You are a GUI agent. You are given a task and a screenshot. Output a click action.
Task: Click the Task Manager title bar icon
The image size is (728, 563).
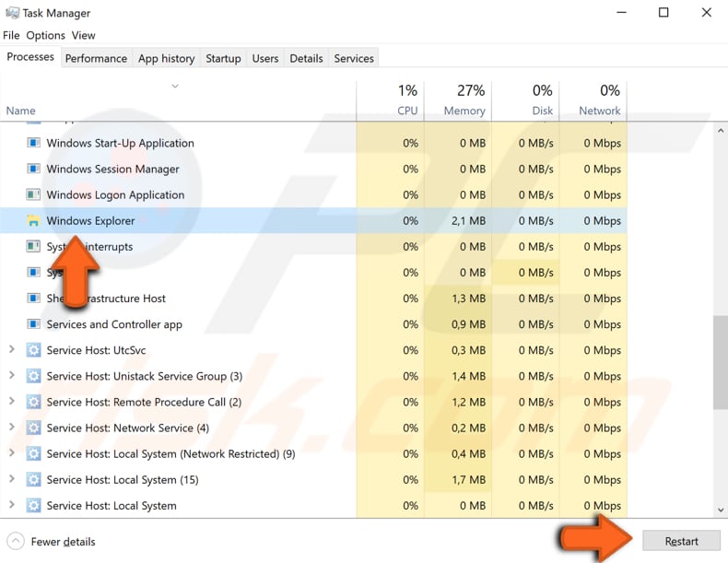(11, 13)
